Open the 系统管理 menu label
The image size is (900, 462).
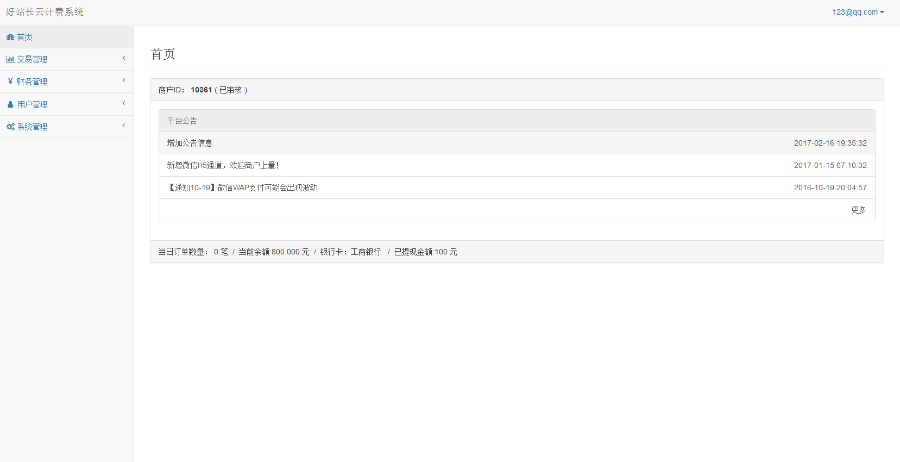coord(32,127)
